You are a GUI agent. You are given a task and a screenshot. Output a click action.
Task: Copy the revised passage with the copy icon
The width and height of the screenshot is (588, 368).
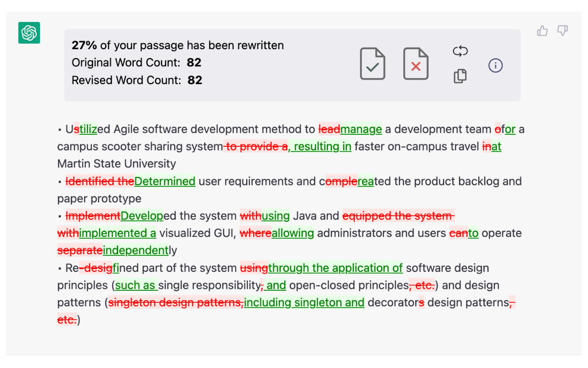click(460, 76)
